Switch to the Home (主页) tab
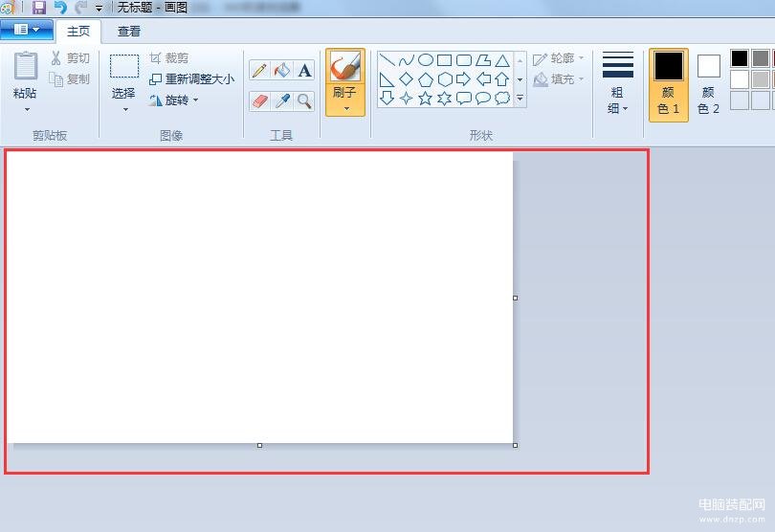The image size is (775, 532). coord(78,32)
